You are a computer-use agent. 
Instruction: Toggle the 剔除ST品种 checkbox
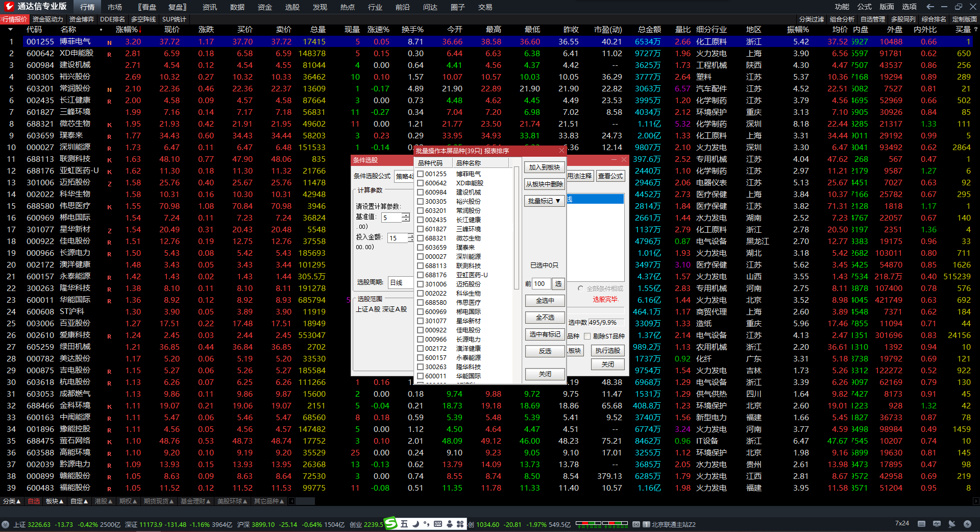[x=587, y=336]
